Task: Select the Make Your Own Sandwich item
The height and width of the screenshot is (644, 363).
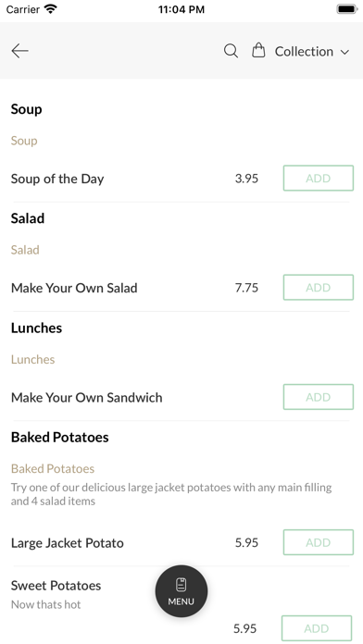Action: point(86,398)
